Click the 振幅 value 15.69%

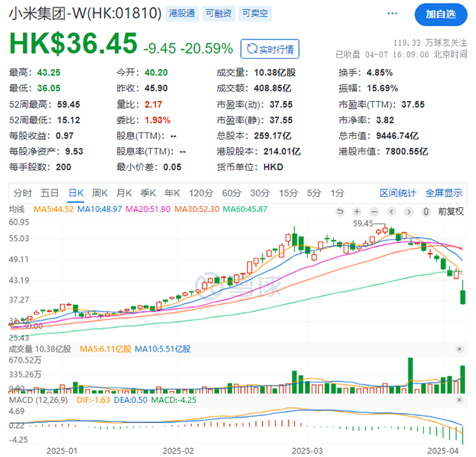tap(382, 88)
